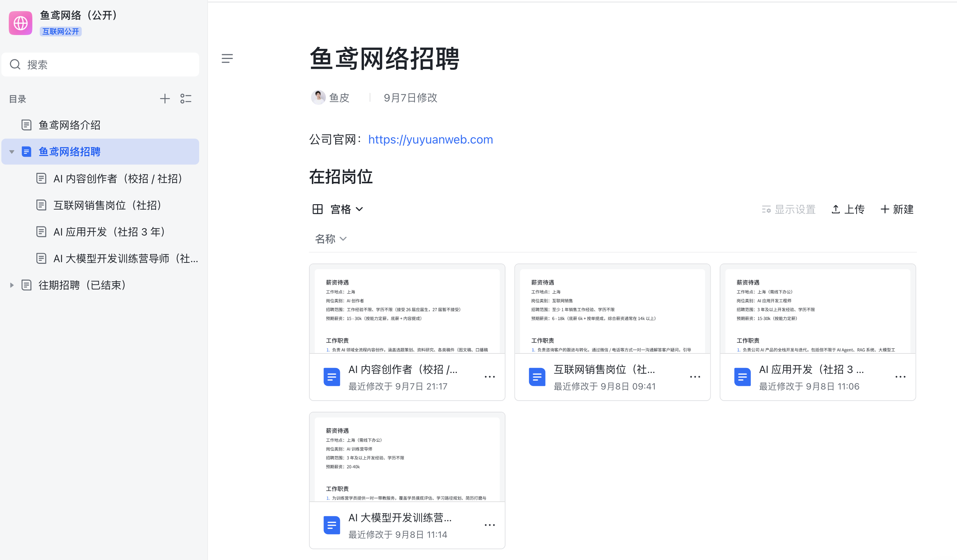Add a new document with the plus icon
Viewport: 957px width, 560px height.
pos(164,99)
